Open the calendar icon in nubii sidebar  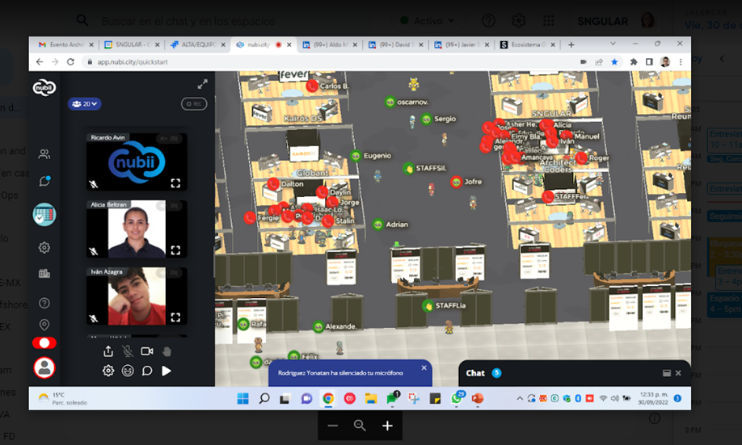tap(44, 214)
